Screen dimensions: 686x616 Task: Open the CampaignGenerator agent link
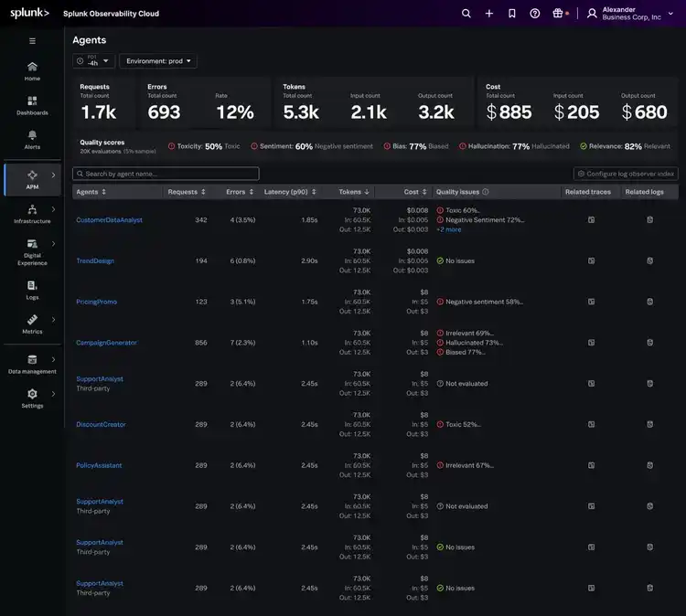point(106,343)
